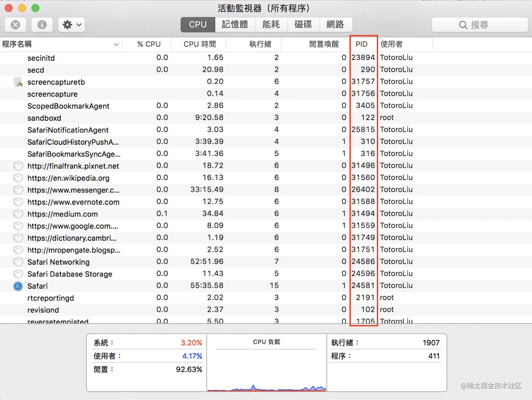Select the rtcreportingd process row
The width and height of the screenshot is (532, 400).
tap(266, 298)
